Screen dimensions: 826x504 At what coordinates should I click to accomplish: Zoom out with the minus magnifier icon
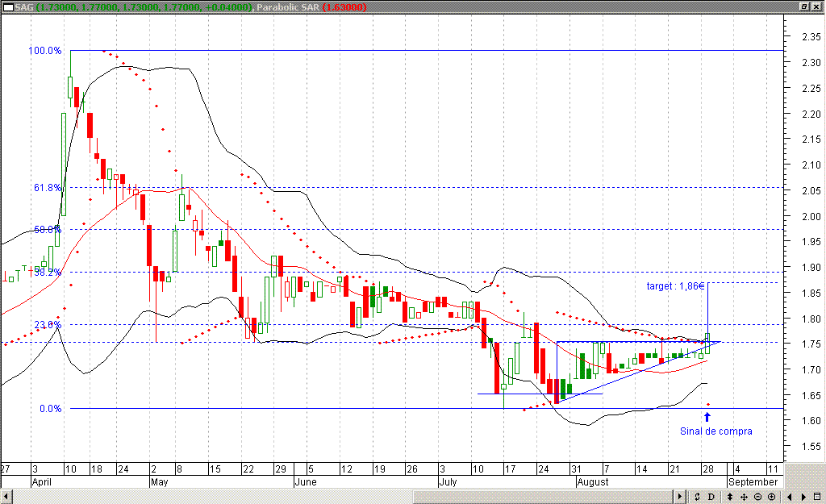coord(757,497)
